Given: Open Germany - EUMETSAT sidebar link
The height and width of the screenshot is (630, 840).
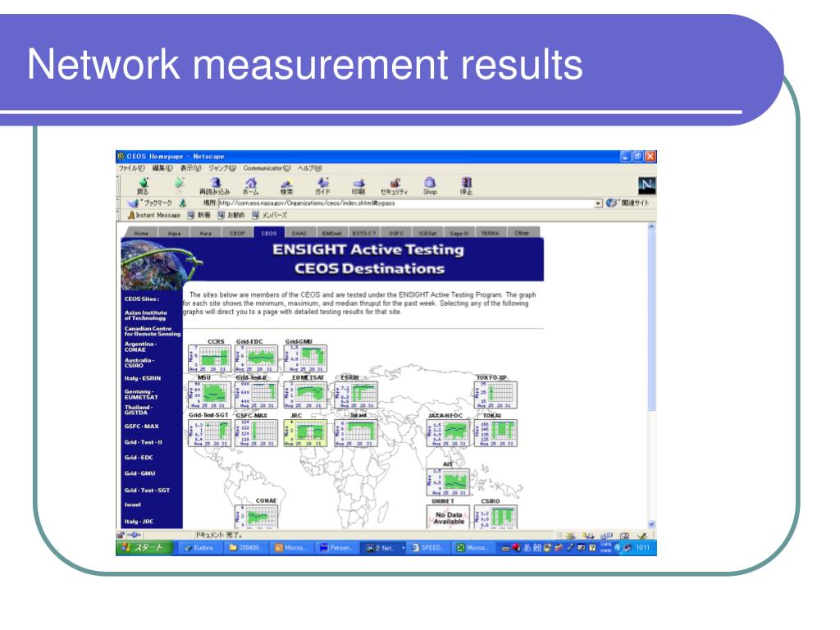Looking at the screenshot, I should (x=141, y=395).
